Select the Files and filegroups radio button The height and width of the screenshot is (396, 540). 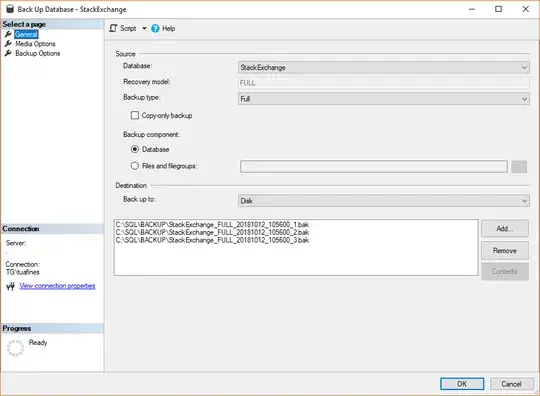pyautogui.click(x=135, y=166)
